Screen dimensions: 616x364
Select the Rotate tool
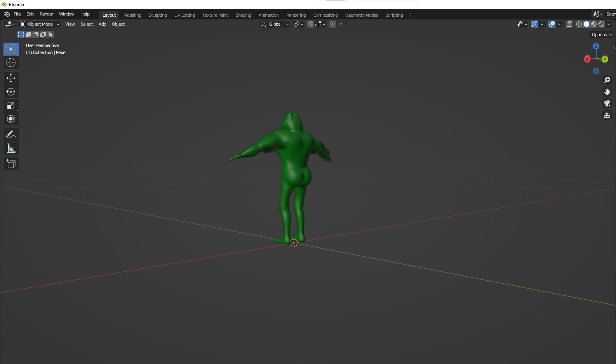pos(11,92)
